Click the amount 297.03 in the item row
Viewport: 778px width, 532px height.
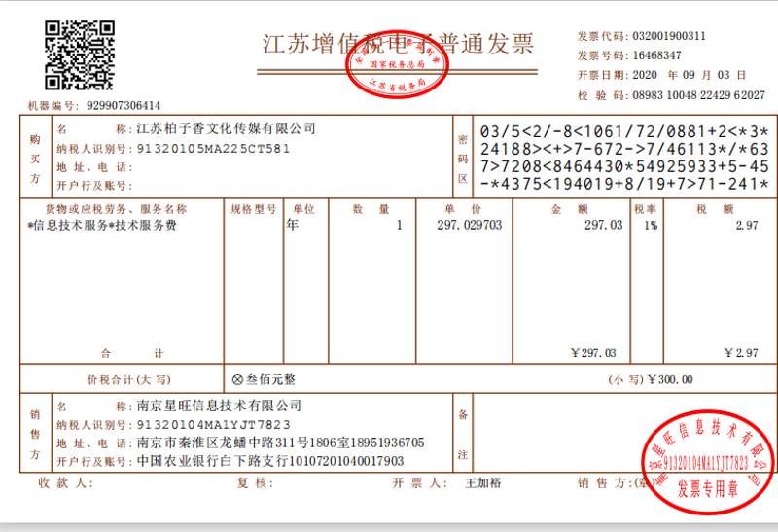click(603, 225)
